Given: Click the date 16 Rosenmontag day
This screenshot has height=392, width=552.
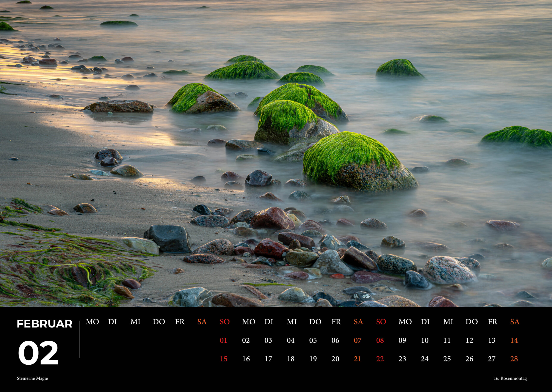Looking at the screenshot, I should coord(246,359).
